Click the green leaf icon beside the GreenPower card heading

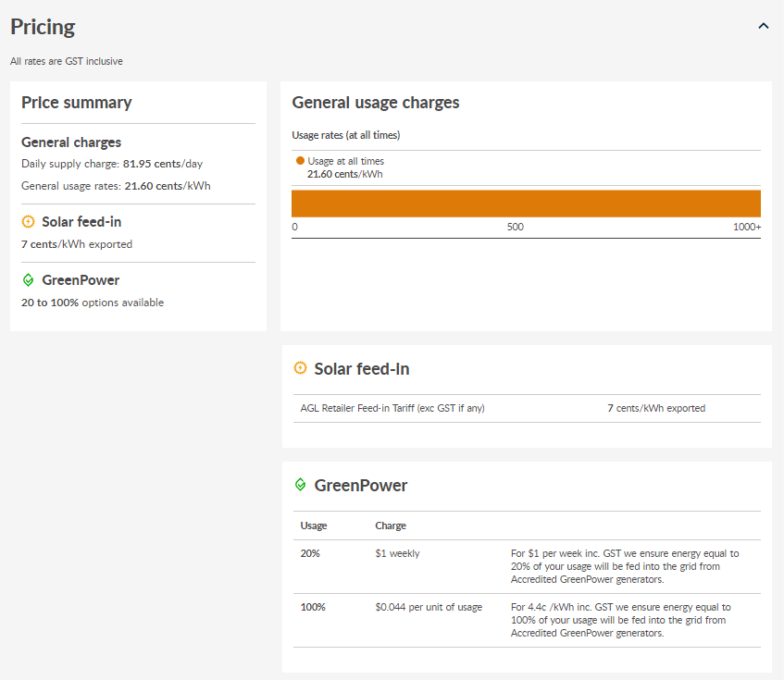300,485
